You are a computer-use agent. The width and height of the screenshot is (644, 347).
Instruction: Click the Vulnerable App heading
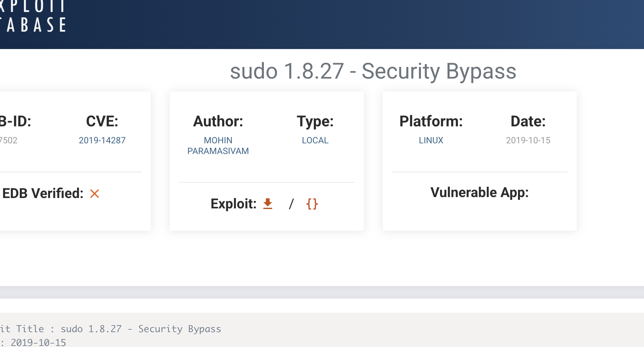[x=479, y=192]
